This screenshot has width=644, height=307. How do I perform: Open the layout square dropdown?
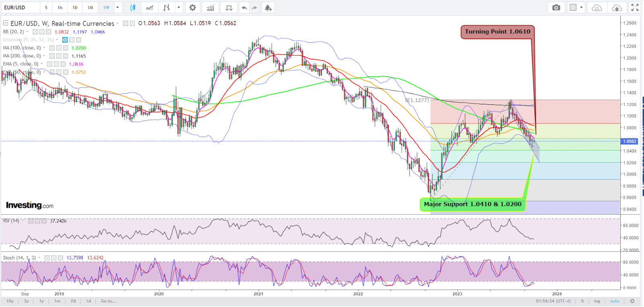pyautogui.click(x=576, y=8)
